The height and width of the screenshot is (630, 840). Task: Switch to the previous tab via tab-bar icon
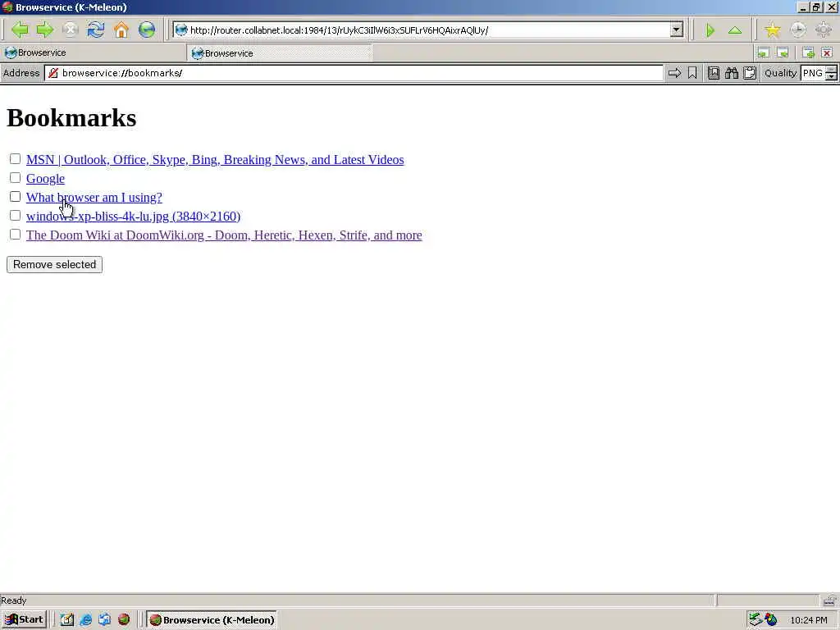[x=763, y=52]
